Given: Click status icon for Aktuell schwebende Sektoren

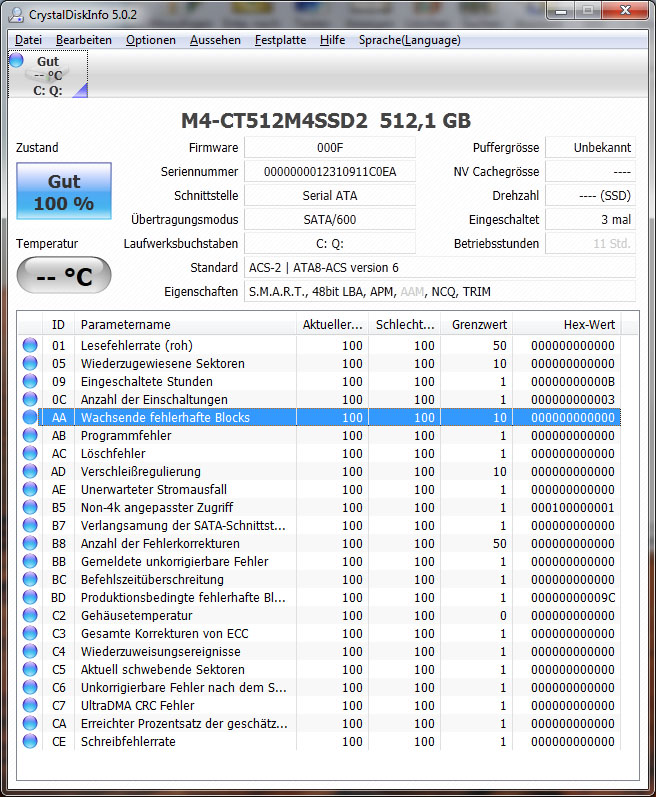Looking at the screenshot, I should [30, 669].
